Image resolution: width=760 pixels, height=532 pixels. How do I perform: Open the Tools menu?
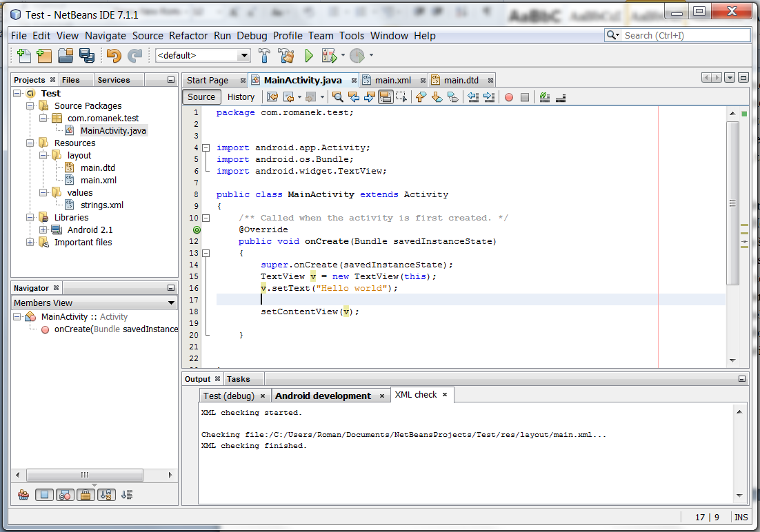coord(352,36)
